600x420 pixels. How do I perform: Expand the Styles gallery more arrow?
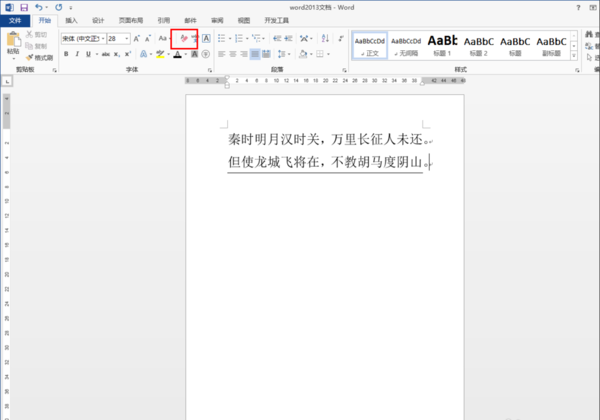[x=574, y=56]
